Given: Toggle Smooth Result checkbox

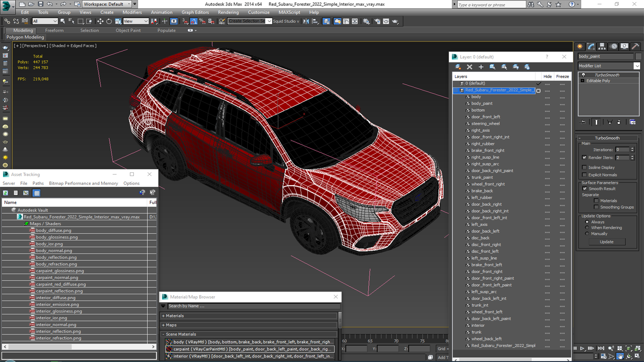Looking at the screenshot, I should pyautogui.click(x=585, y=189).
